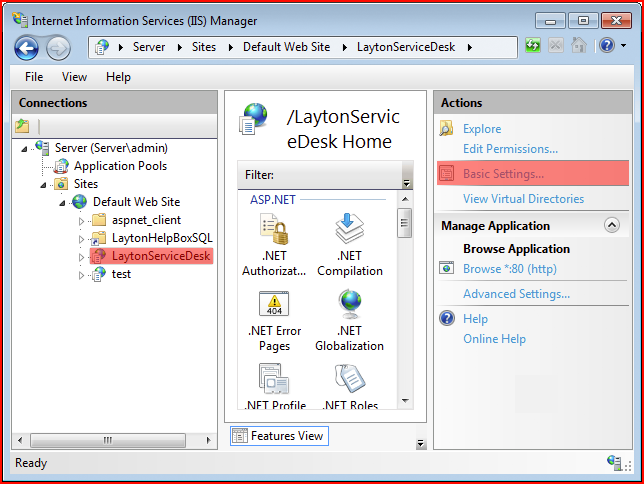
Task: Click the Connections horizontal scrollbar thumb
Action: pyautogui.click(x=108, y=440)
